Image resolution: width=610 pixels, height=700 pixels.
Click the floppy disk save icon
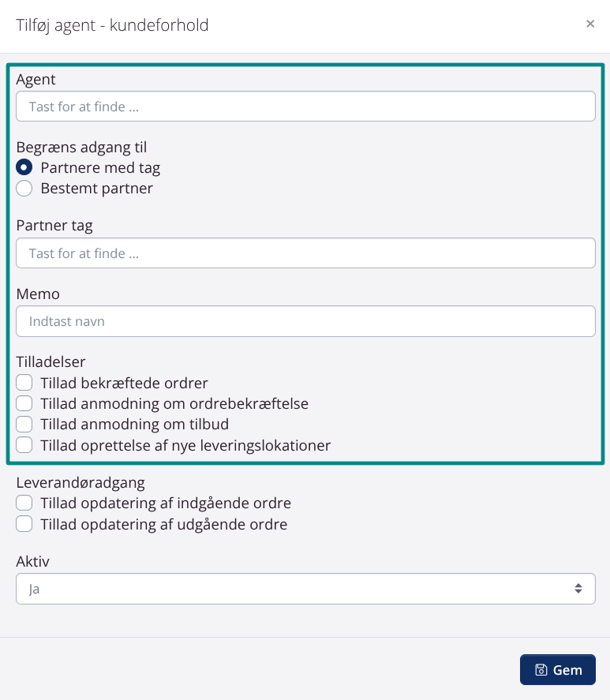tap(541, 670)
